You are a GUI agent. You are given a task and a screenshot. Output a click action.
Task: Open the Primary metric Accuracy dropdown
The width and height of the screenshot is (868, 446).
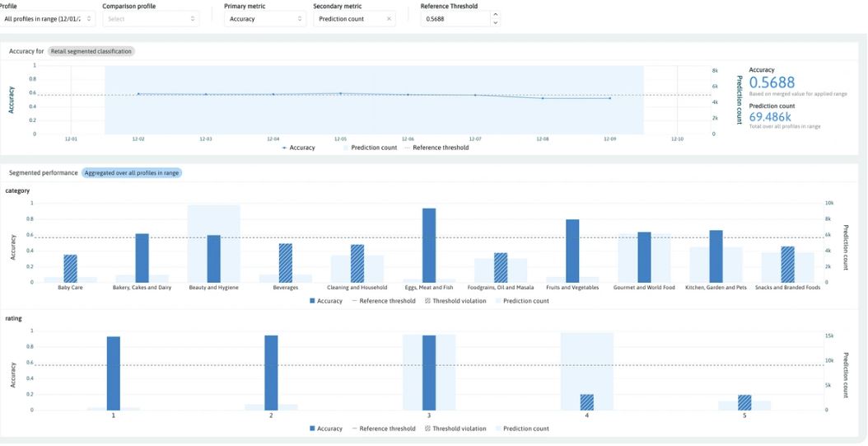pyautogui.click(x=264, y=18)
